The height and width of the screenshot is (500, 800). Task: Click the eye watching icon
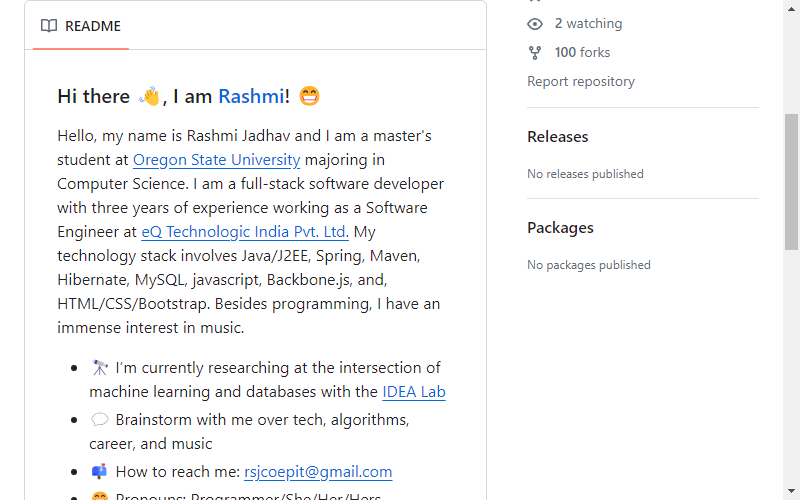(x=535, y=24)
